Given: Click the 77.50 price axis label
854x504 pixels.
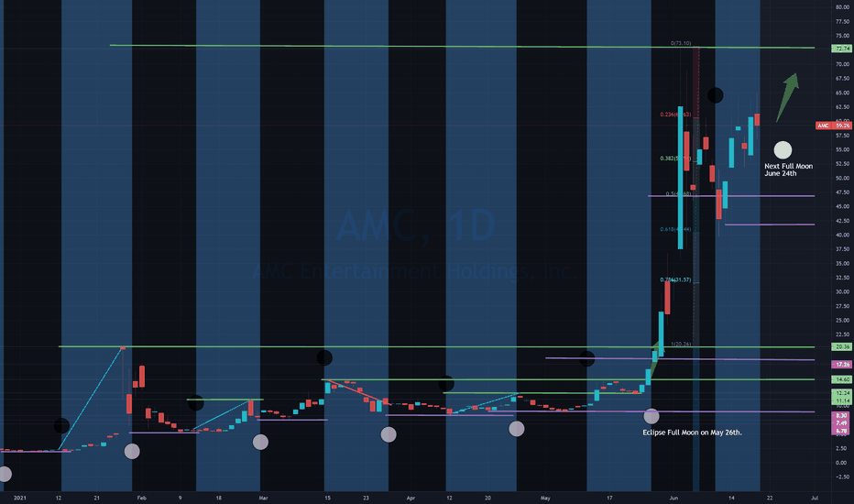Looking at the screenshot, I should click(842, 21).
